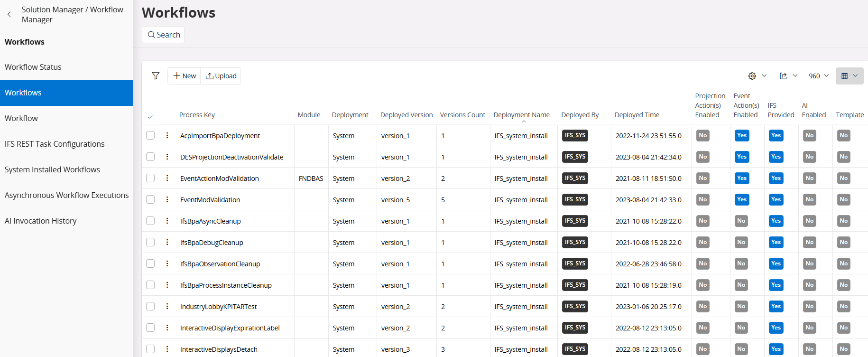The width and height of the screenshot is (868, 357).
Task: Click Event Action Yes badge for EventModValidation
Action: pos(742,199)
